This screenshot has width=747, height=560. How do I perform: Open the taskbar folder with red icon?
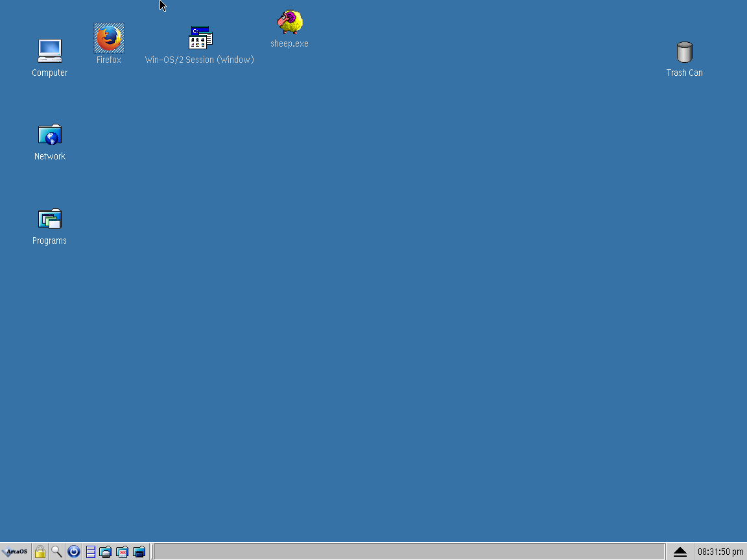point(122,552)
